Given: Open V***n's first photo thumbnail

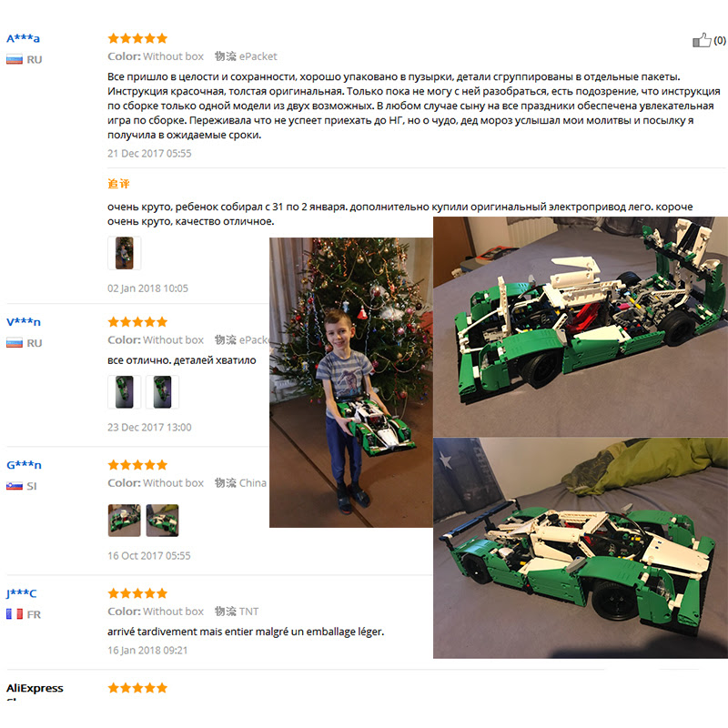Looking at the screenshot, I should pyautogui.click(x=124, y=392).
